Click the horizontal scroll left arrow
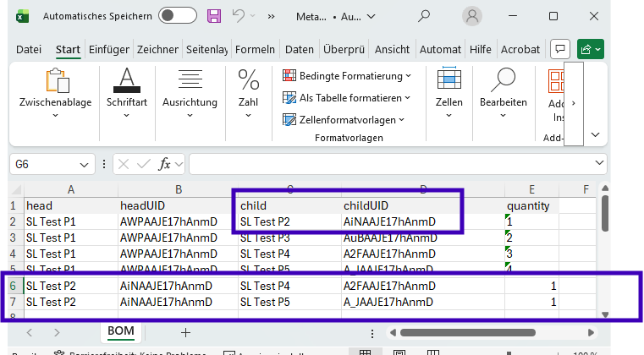644x355 pixels. (393, 332)
